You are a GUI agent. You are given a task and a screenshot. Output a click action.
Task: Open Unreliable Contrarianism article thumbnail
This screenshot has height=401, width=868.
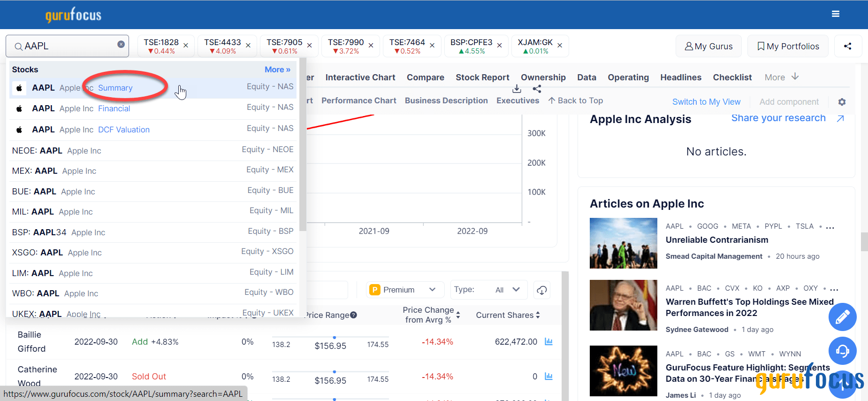[x=624, y=243]
